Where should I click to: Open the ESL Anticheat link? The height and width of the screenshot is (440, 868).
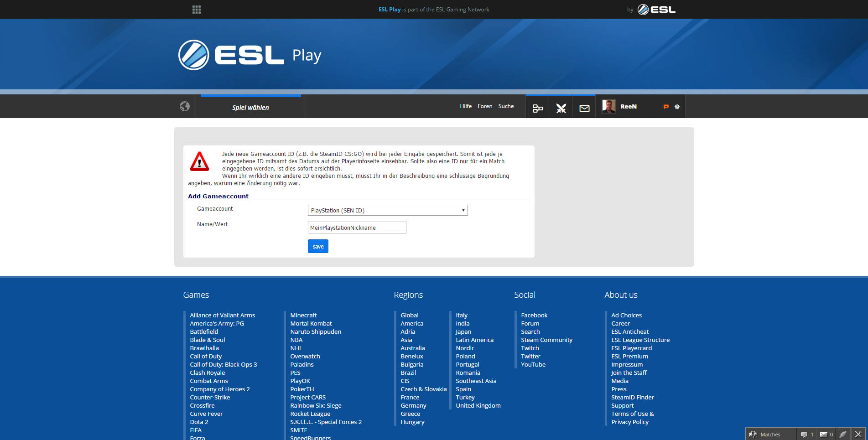630,331
